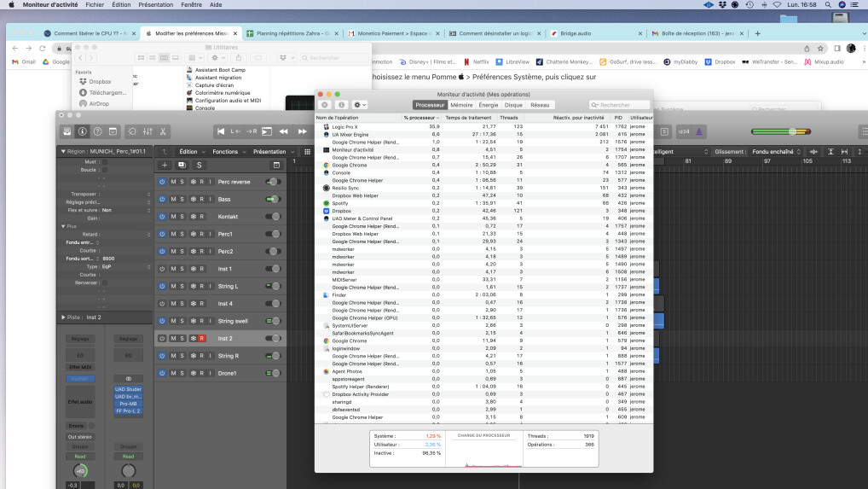Image resolution: width=868 pixels, height=489 pixels.
Task: Sort by % processeur column header
Action: click(420, 118)
